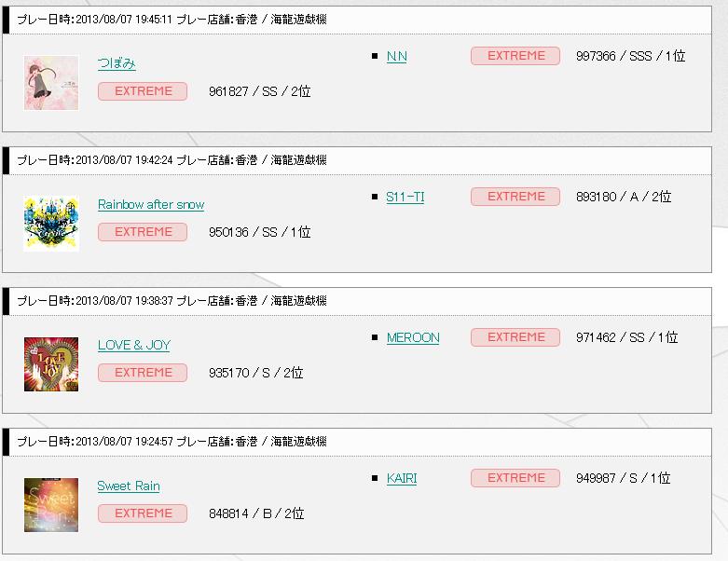View rival player NN's profile
The image size is (728, 561).
click(x=396, y=56)
